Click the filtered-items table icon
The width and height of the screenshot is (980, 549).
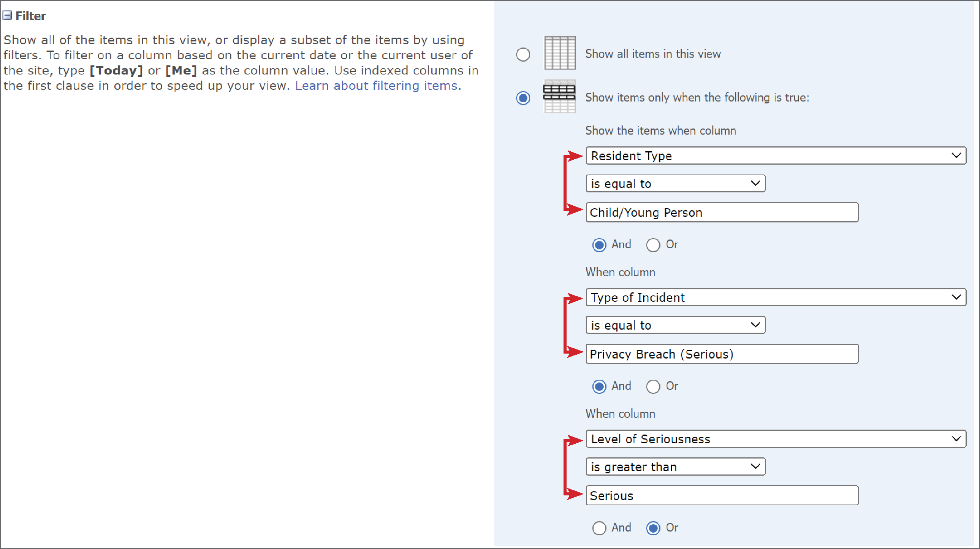point(560,96)
